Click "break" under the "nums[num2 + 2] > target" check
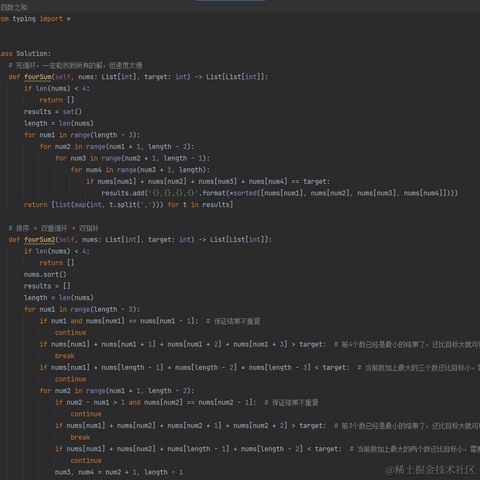Image resolution: width=480 pixels, height=480 pixels. tap(80, 437)
